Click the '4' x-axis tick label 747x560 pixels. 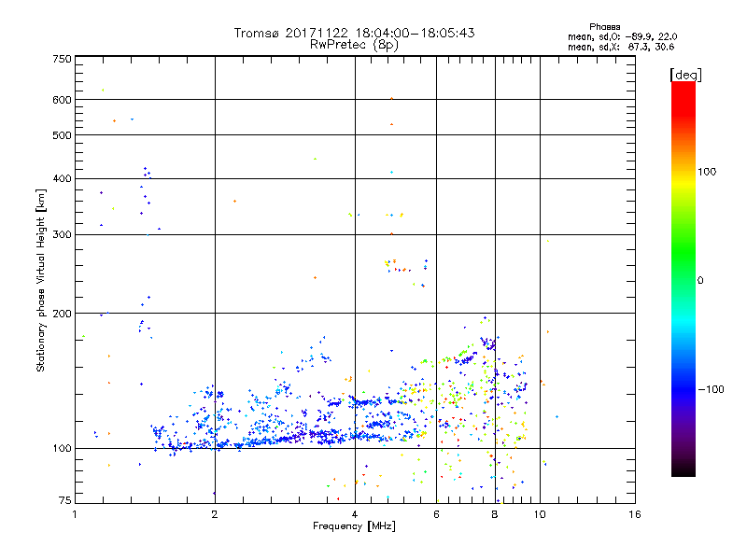(x=355, y=514)
